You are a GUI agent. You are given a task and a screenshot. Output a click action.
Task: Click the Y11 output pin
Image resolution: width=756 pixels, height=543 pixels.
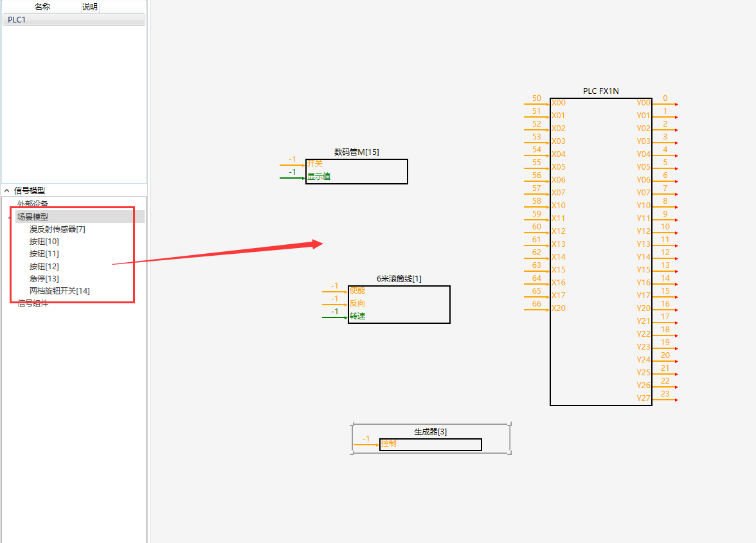click(x=643, y=218)
